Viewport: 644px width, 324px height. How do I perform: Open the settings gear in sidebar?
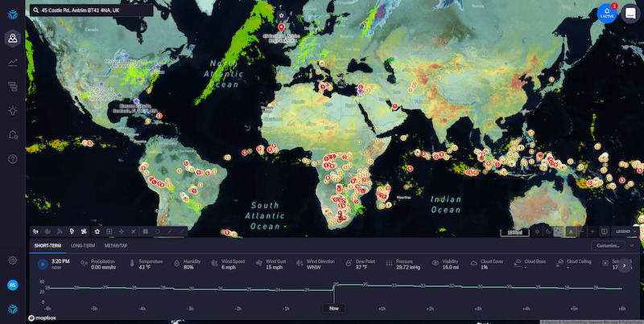point(13,260)
